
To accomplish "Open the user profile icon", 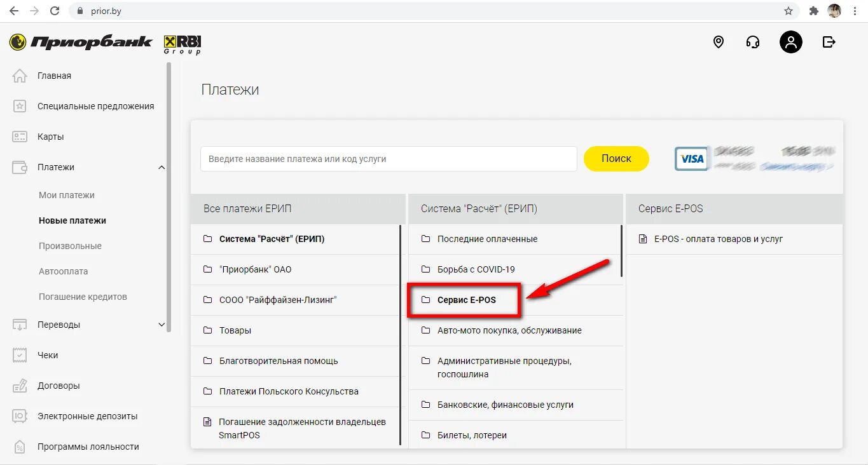I will point(791,42).
